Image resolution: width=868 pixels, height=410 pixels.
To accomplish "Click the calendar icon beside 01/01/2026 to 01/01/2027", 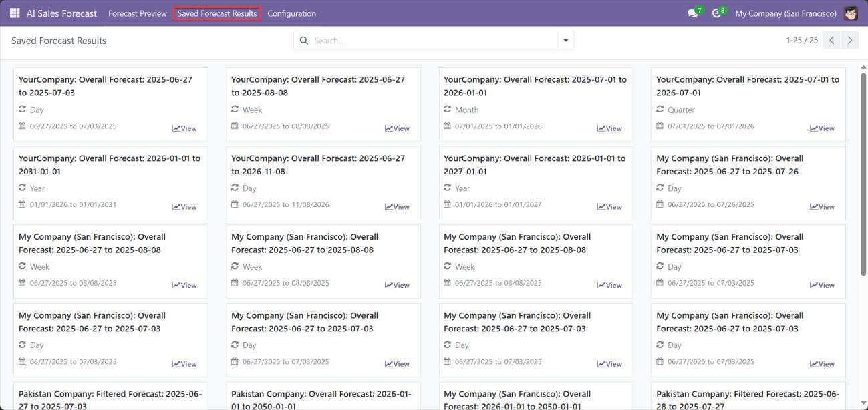I will [x=448, y=204].
